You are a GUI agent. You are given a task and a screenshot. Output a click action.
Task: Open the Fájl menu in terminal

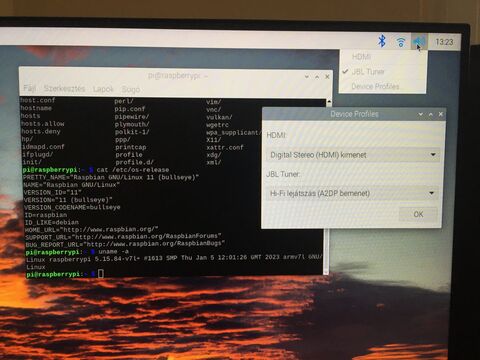pos(30,89)
